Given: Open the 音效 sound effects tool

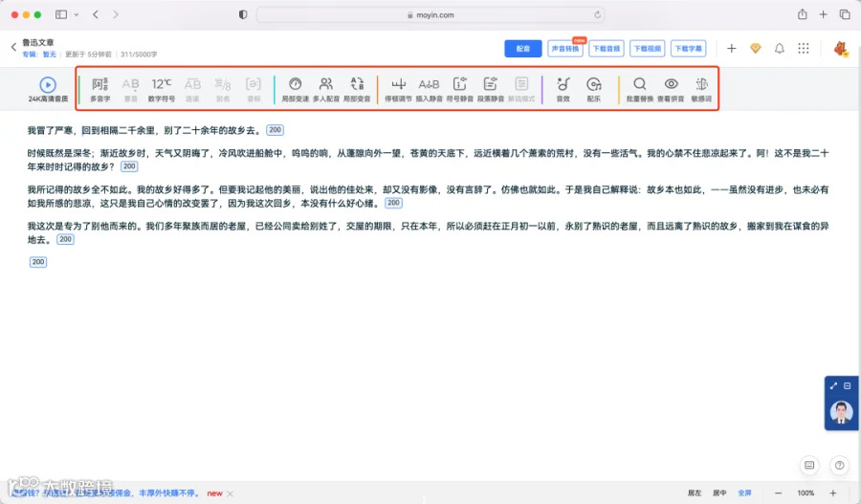Looking at the screenshot, I should tap(563, 90).
